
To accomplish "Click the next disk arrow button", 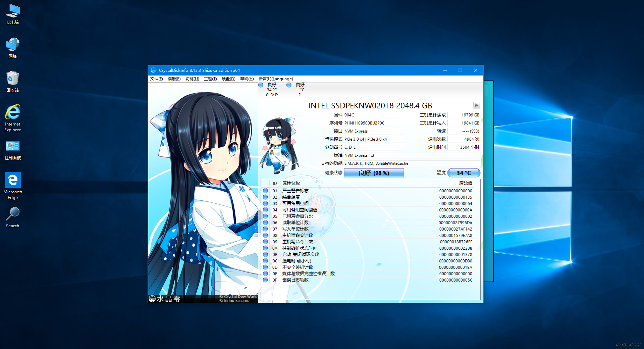I will (x=476, y=105).
